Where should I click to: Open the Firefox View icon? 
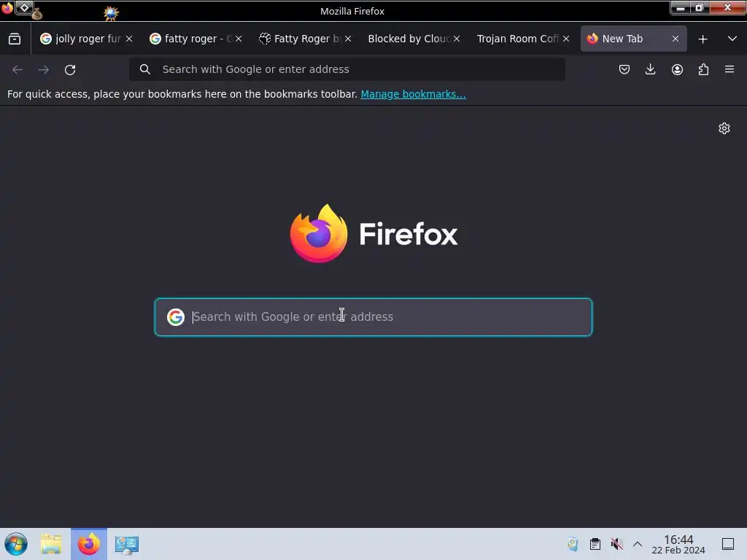coord(15,39)
